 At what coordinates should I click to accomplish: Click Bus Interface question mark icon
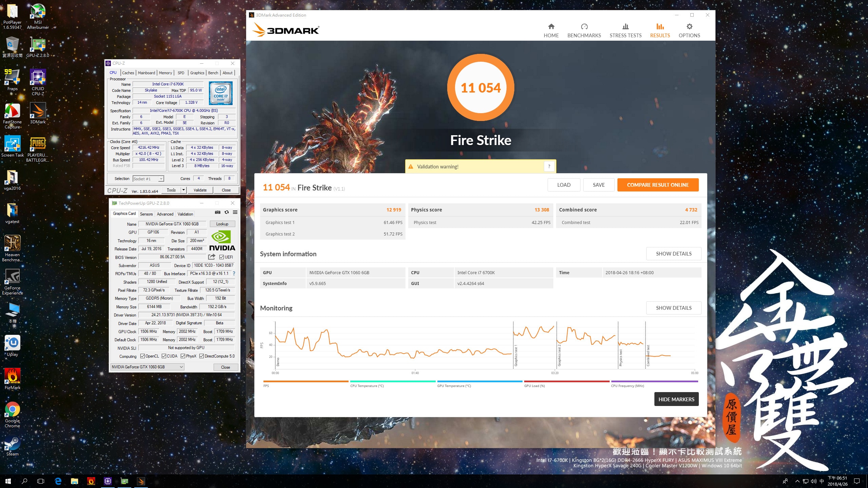point(234,273)
